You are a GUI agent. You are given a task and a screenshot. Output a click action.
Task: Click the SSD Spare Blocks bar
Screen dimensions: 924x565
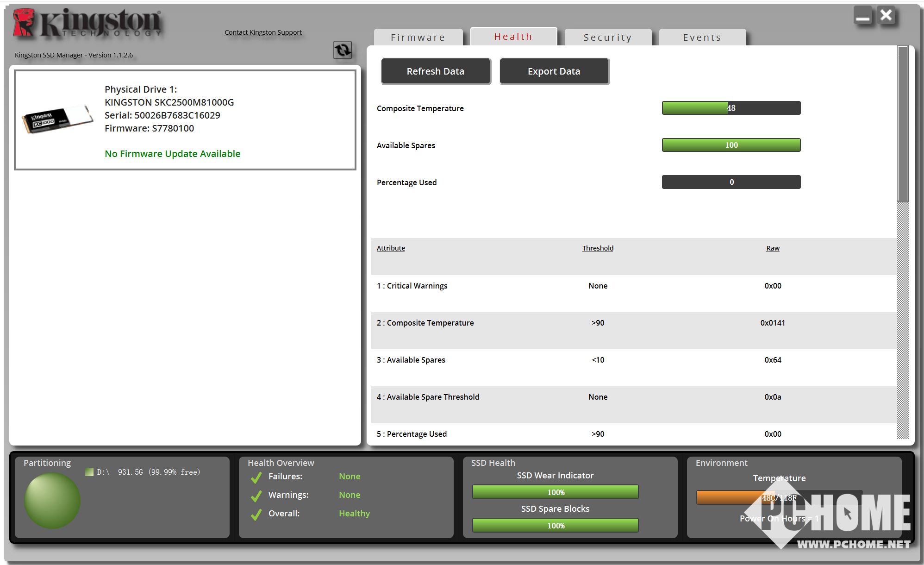coord(555,525)
